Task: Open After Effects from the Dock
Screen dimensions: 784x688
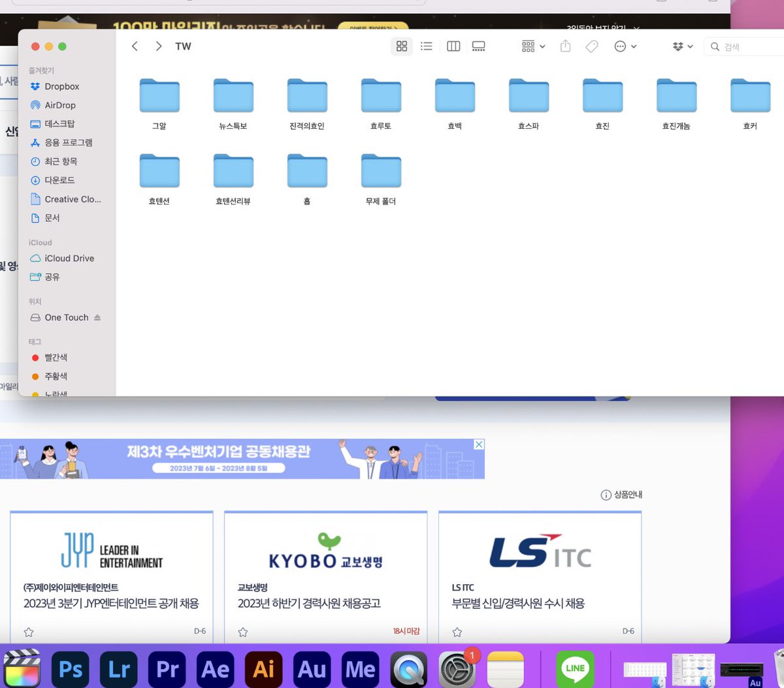Action: 216,669
